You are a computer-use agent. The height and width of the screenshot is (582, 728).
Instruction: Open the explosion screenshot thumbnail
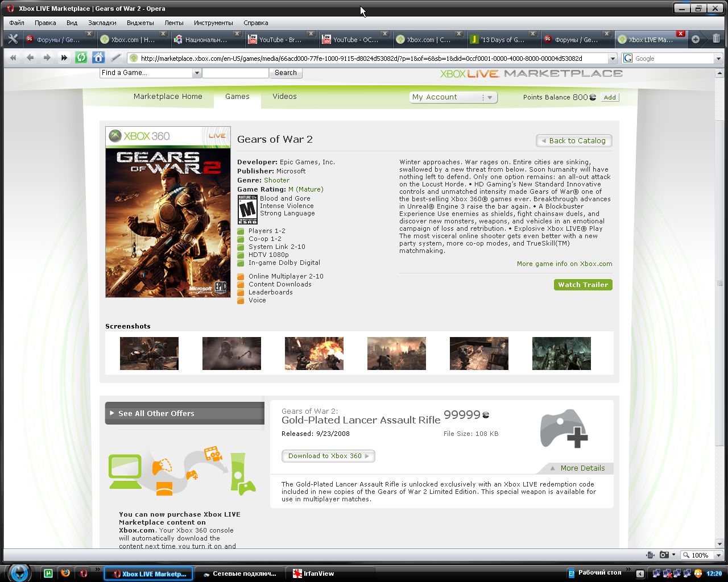[x=314, y=354]
